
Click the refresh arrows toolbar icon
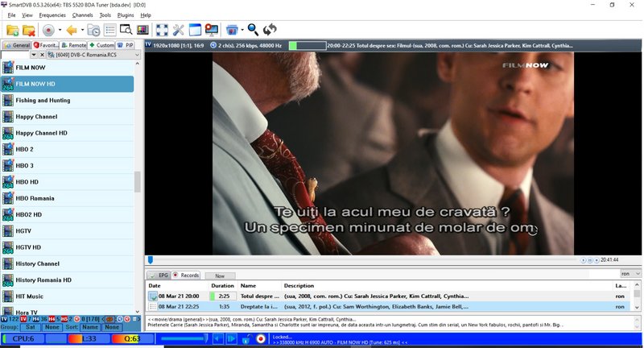[270, 30]
